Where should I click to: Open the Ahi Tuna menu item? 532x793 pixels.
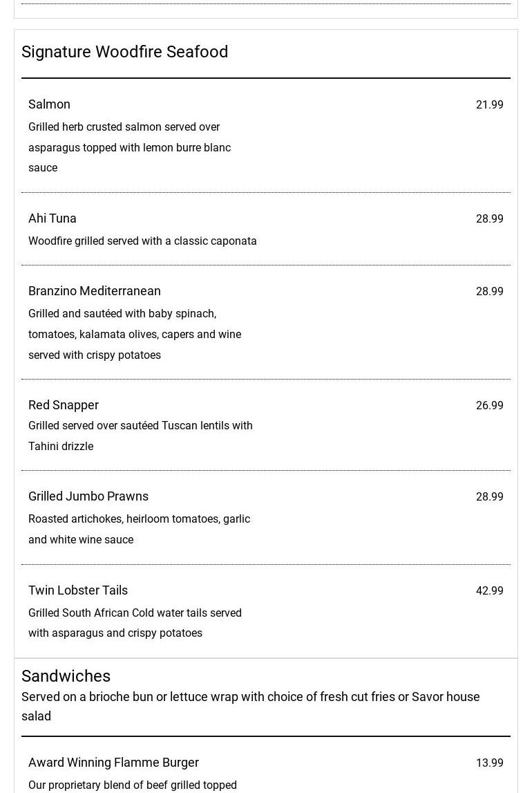coord(53,218)
